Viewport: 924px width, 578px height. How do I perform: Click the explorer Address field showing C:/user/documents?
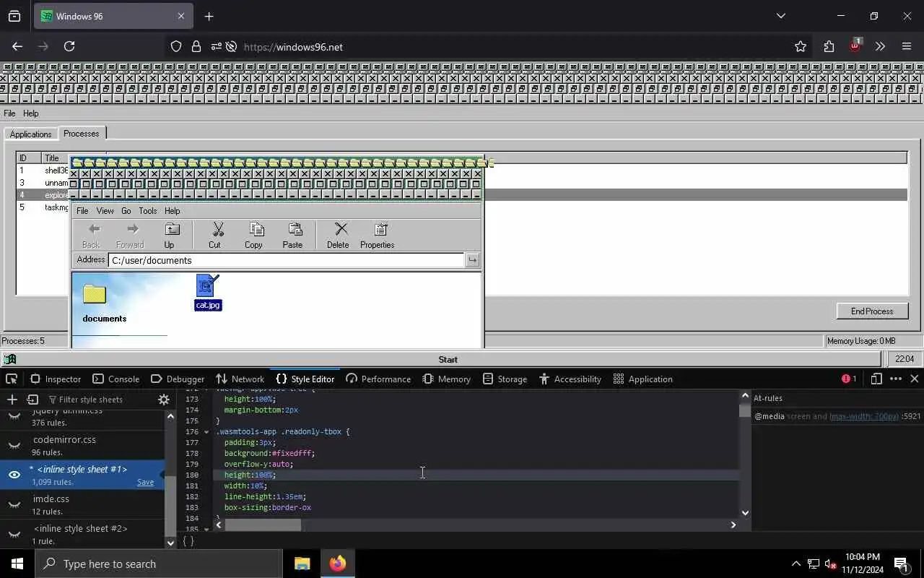coord(287,260)
